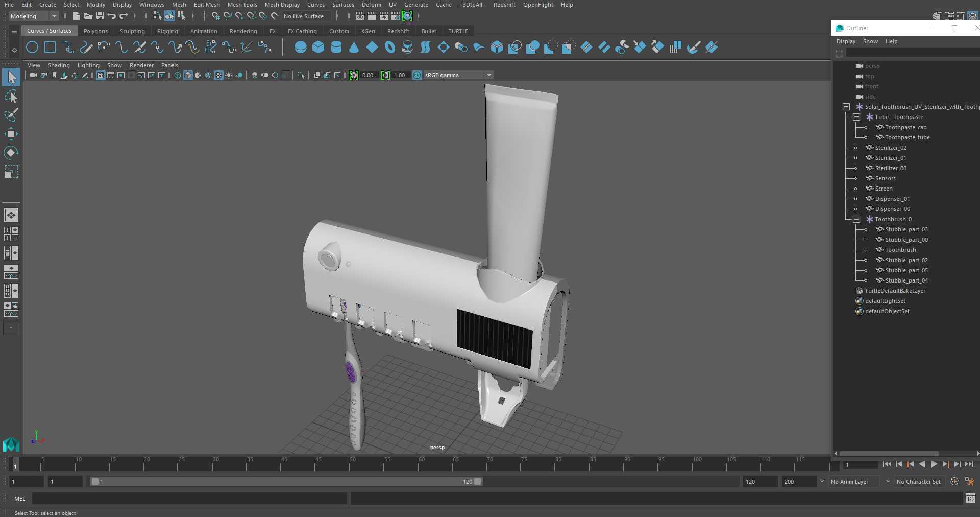Click the animation preferences icon
The height and width of the screenshot is (517, 980).
coord(969,481)
